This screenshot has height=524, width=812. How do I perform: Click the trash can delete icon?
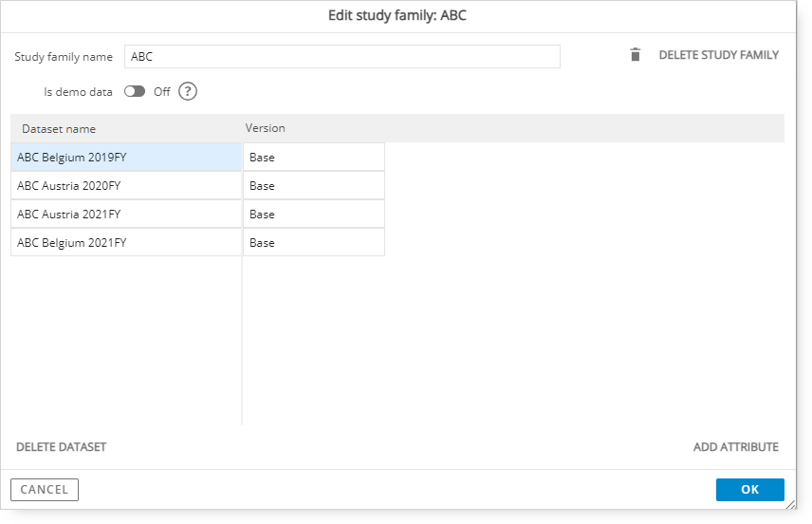pyautogui.click(x=635, y=54)
